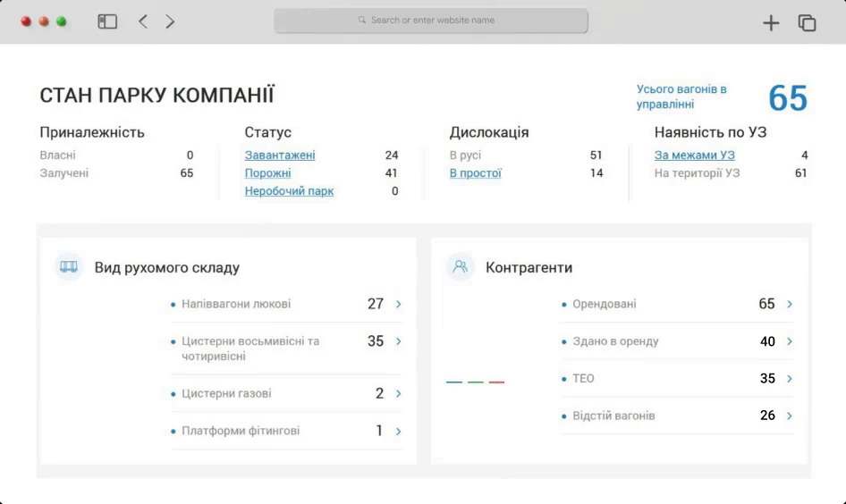Open the Порожні status link
The image size is (846, 504).
point(267,173)
